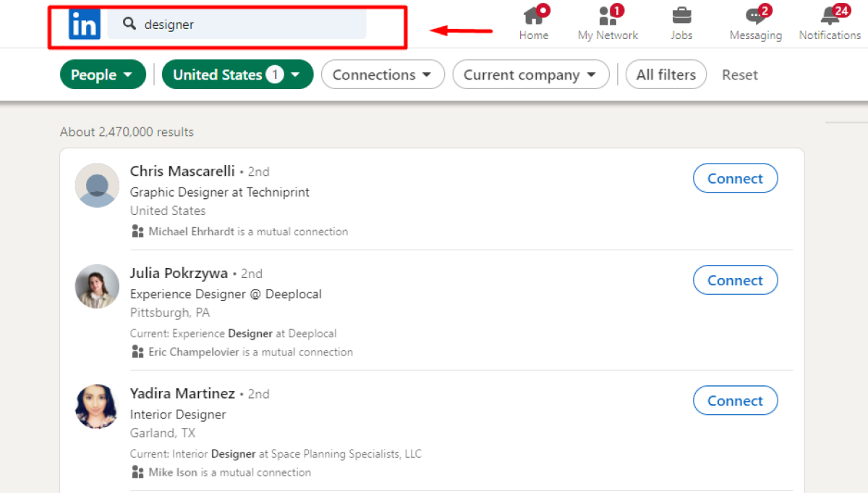
Task: Click the search magnifier icon
Action: tap(129, 23)
